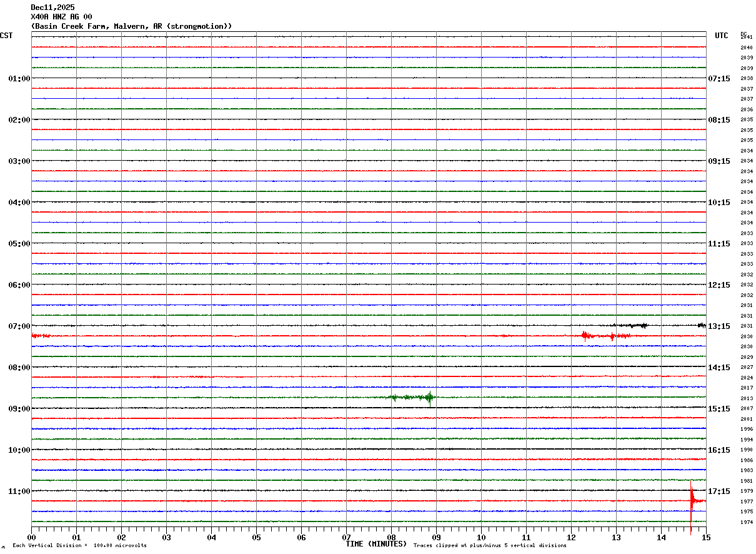Image resolution: width=756 pixels, height=554 pixels.
Task: Click the UTC timezone label
Action: [722, 36]
